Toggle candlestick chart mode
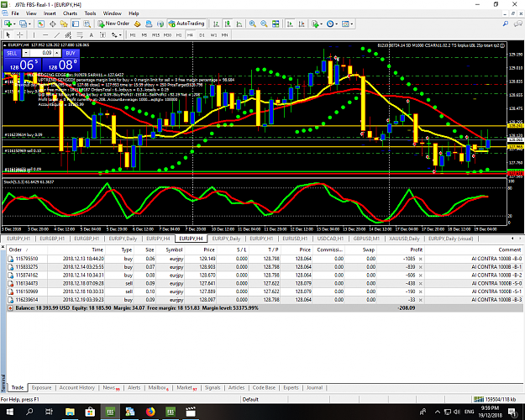 click(x=228, y=24)
